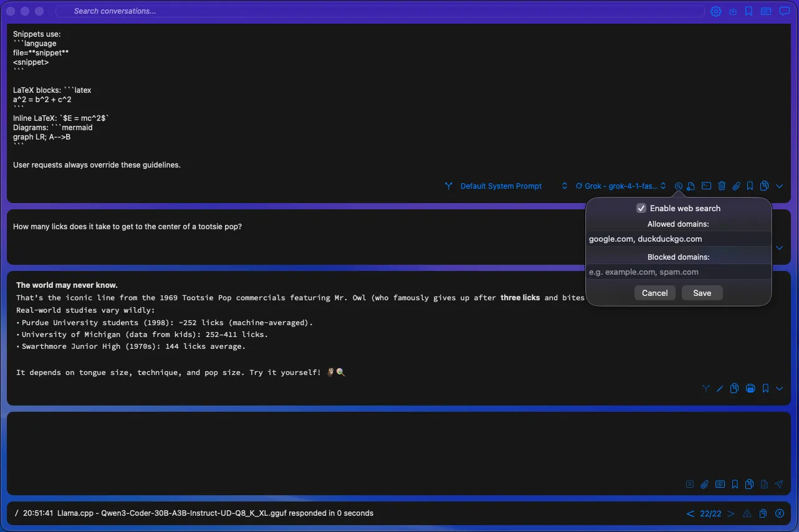Click the terminal icon in the prompt toolbar
This screenshot has height=532, width=799.
(706, 186)
